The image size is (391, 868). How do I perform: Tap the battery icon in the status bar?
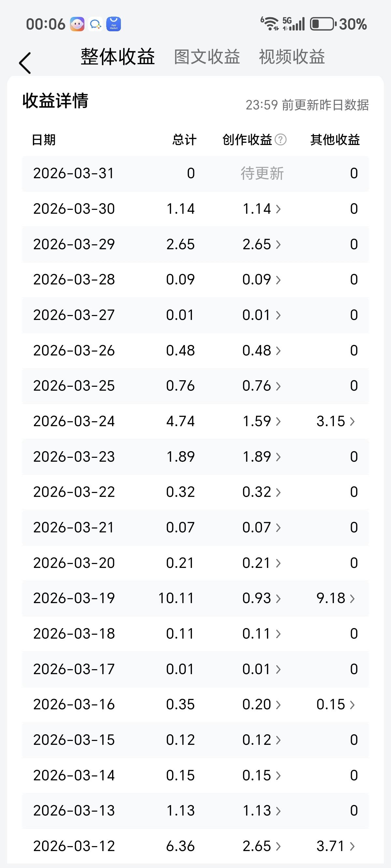pyautogui.click(x=323, y=24)
